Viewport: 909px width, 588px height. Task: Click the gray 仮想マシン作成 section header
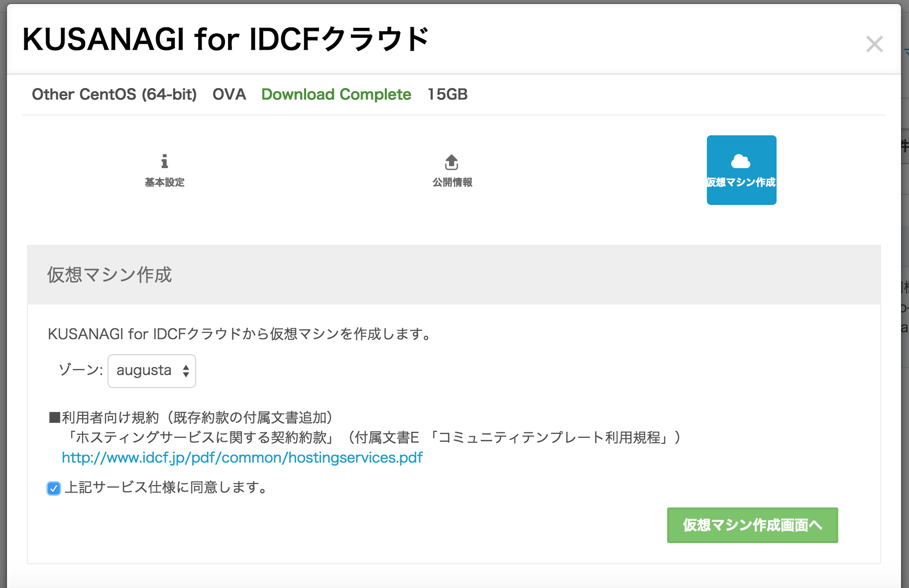(x=110, y=275)
